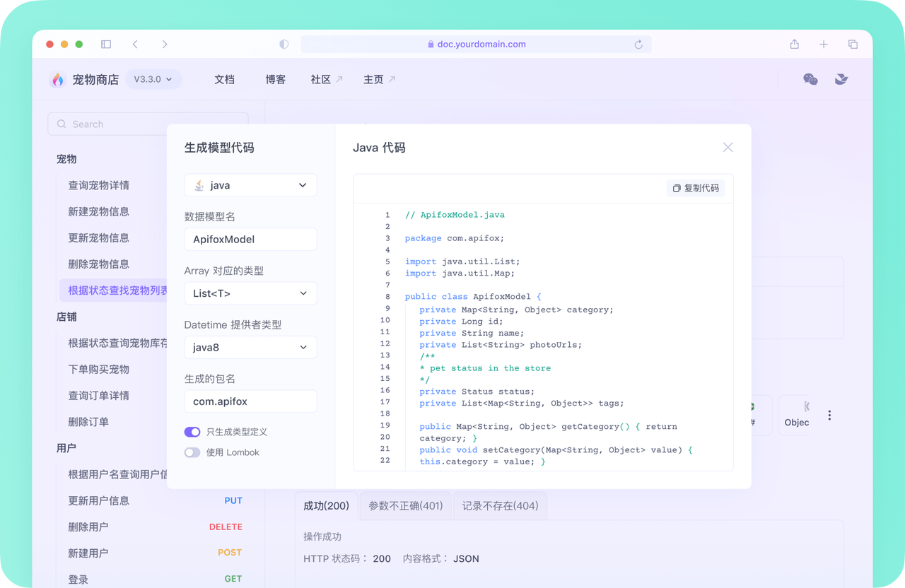905x588 pixels.
Task: Open the browser share icon
Action: (x=795, y=44)
